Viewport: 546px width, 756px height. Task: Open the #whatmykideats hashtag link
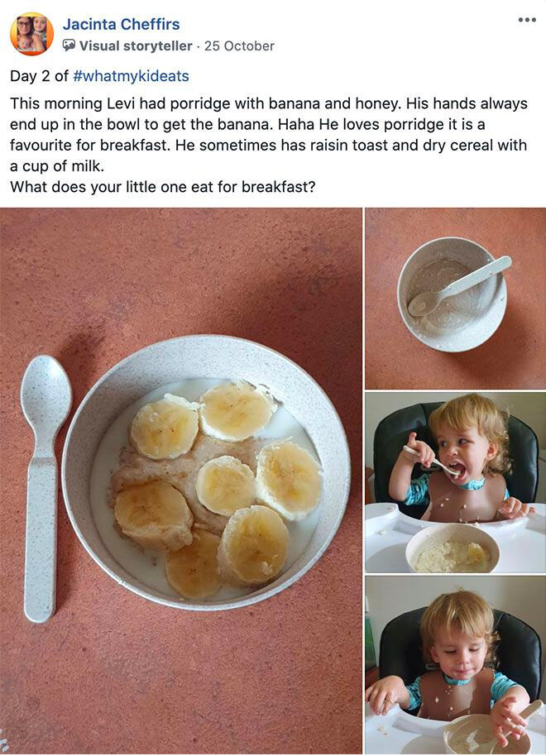131,76
